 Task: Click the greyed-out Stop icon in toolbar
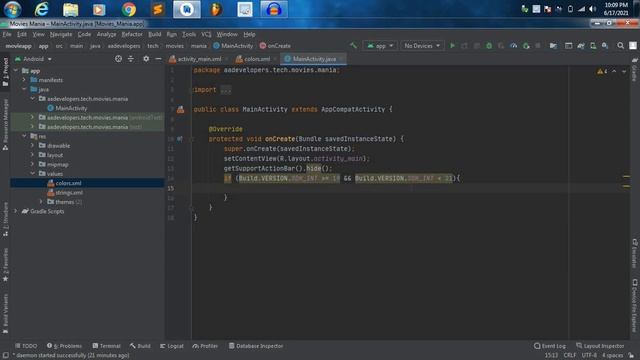pyautogui.click(x=538, y=46)
